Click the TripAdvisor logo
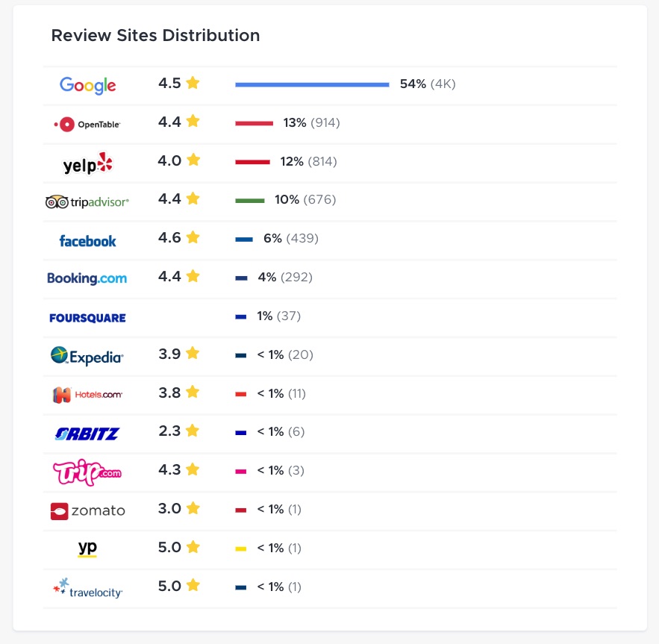659x644 pixels. tap(87, 202)
